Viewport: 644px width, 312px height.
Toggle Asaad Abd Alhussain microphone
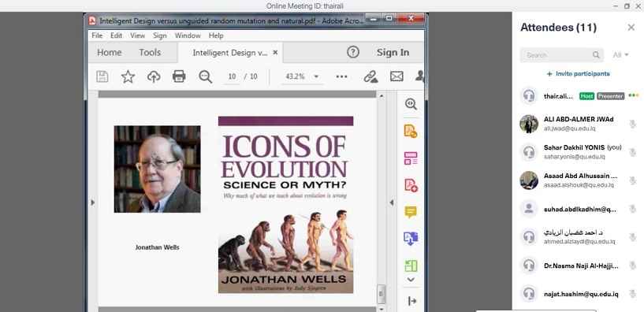[x=632, y=180]
